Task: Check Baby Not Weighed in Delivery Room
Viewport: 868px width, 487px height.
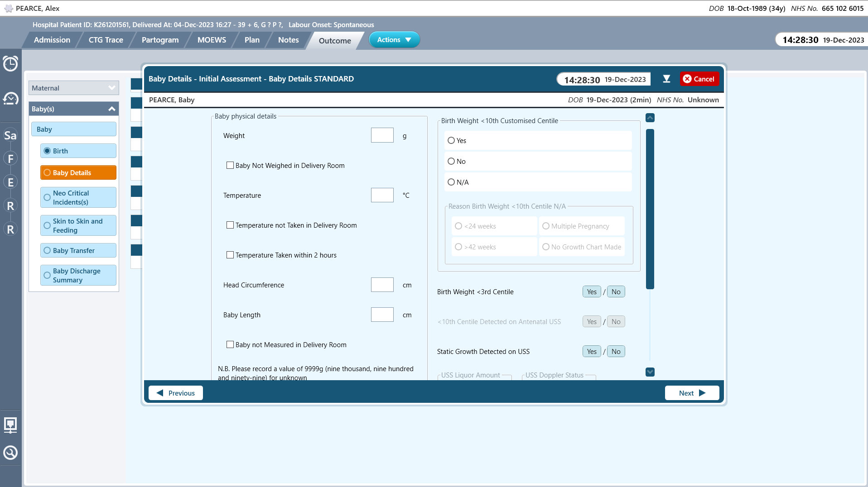Action: tap(230, 166)
